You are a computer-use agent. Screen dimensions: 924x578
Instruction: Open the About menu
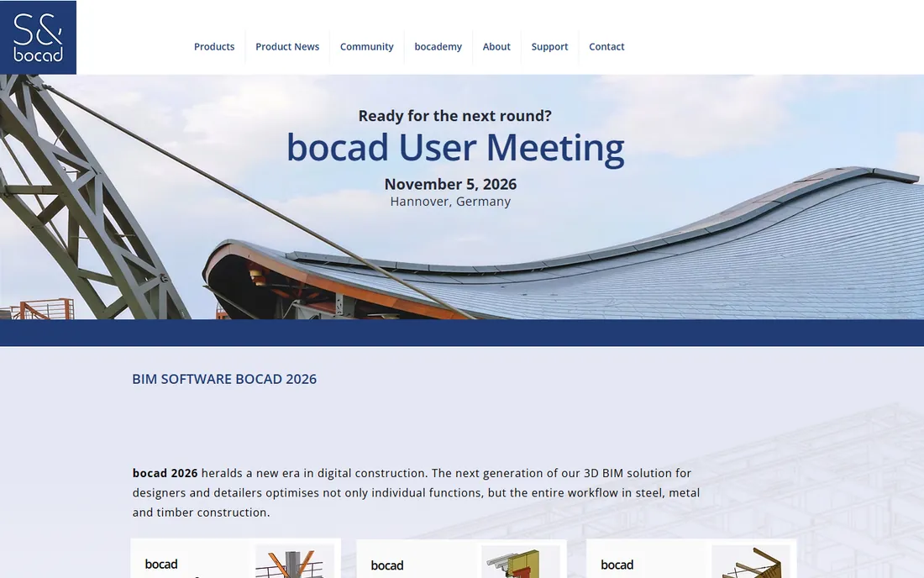point(496,46)
